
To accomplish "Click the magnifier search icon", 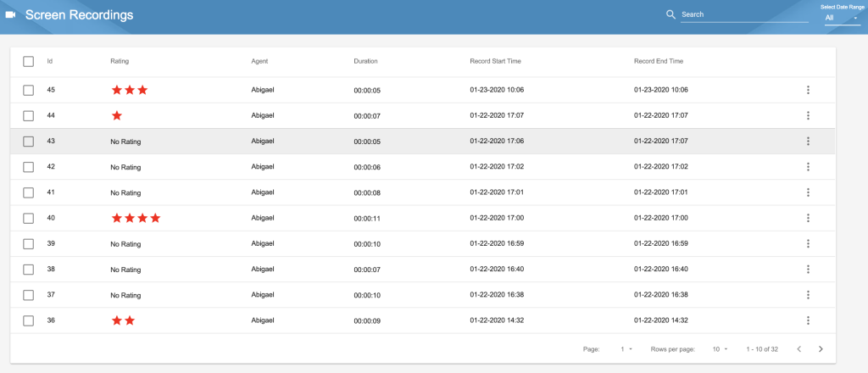I will coord(671,15).
